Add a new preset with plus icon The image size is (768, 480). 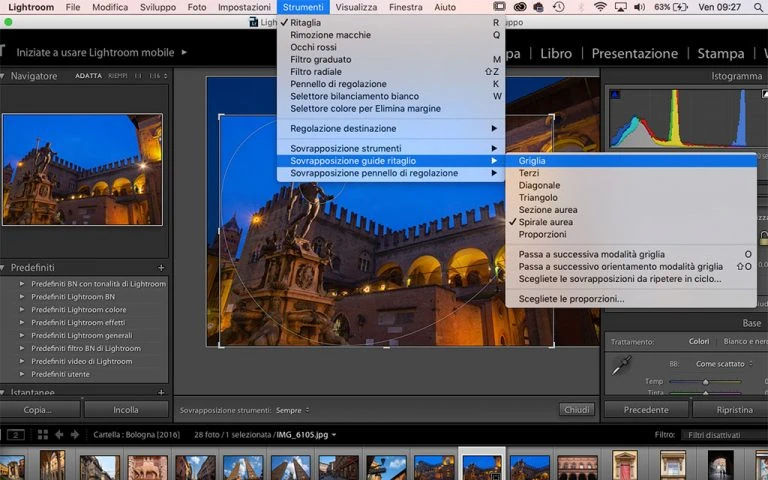coord(161,268)
